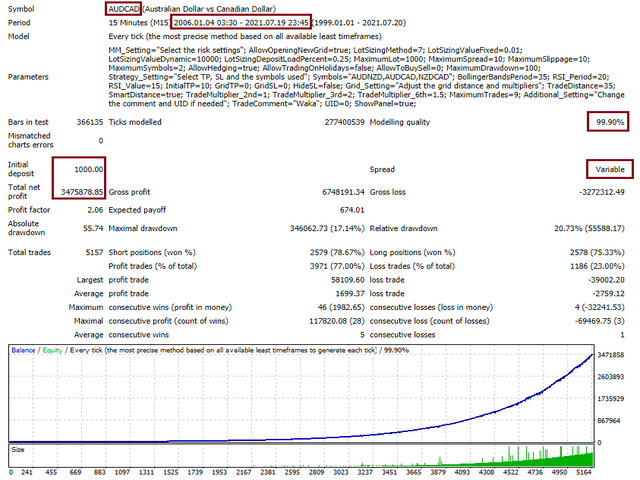
Task: Select the total trades count 5157
Action: point(94,252)
